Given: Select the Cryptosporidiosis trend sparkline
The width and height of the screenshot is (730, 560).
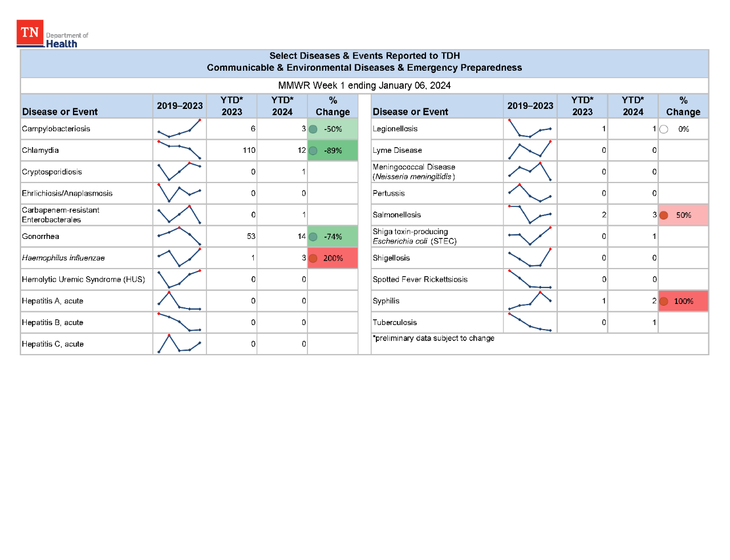Looking at the screenshot, I should coord(179,172).
